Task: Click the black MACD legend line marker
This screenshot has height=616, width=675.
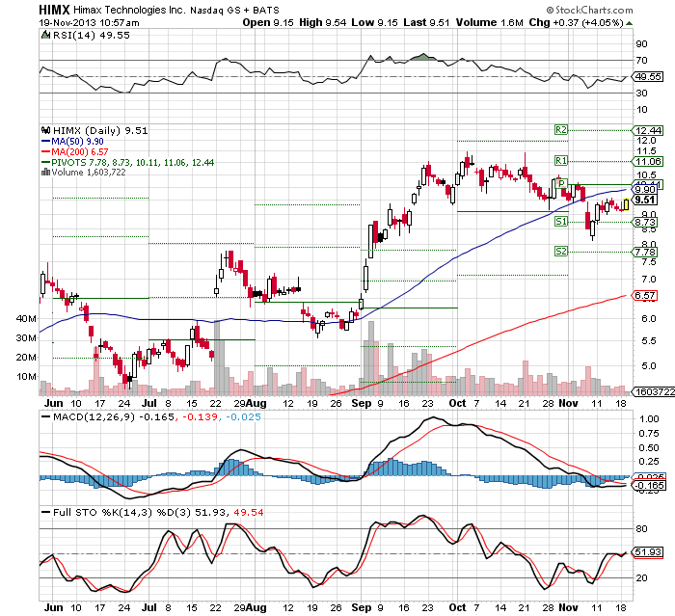Action: pyautogui.click(x=46, y=416)
